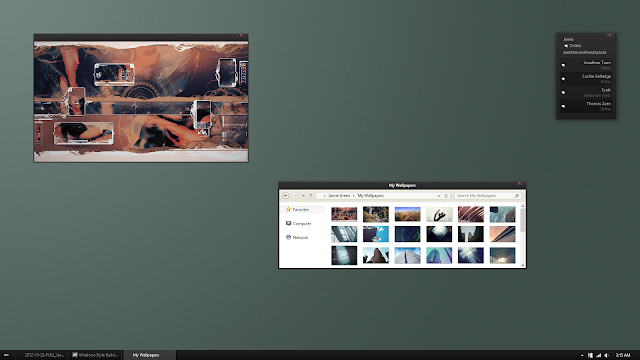Viewport: 640px width, 360px height.
Task: Click the Up one level arrow icon
Action: (x=311, y=196)
